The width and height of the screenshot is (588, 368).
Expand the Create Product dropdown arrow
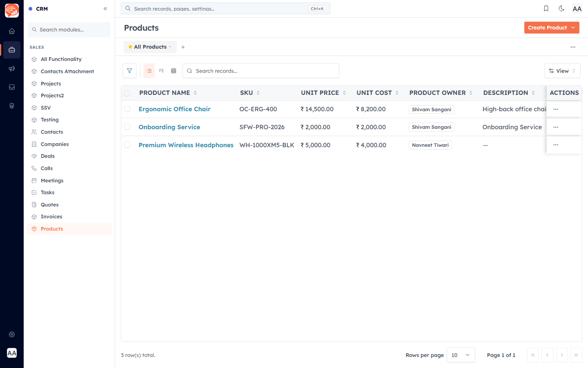click(573, 27)
